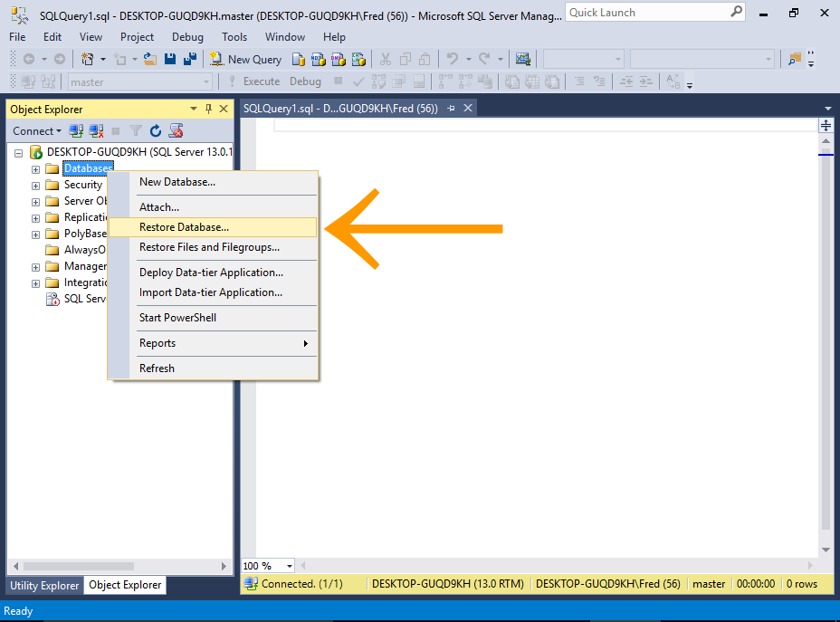Click the New Query toolbar button
The height and width of the screenshot is (622, 840).
click(x=246, y=59)
